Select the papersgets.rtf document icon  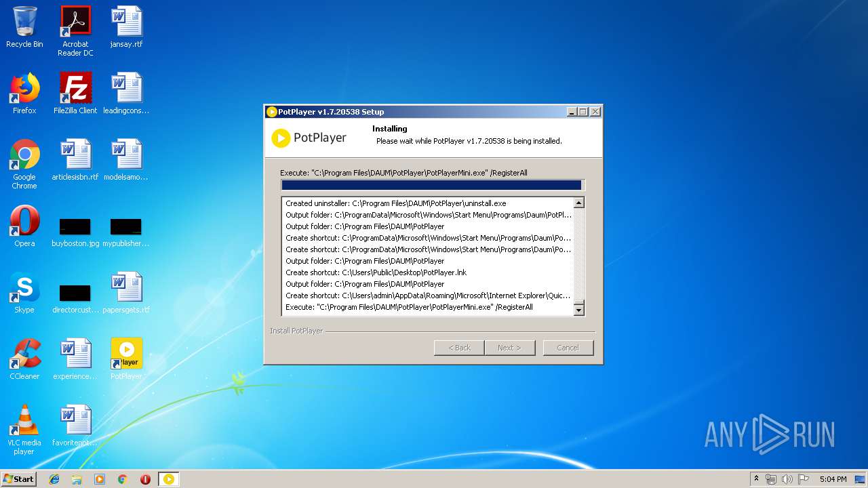click(126, 293)
